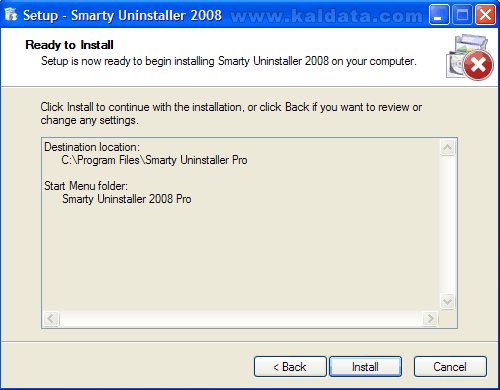Image resolution: width=500 pixels, height=390 pixels.
Task: Click the path 'C:\Program Files\Smarty Uninstaller Pro'
Action: point(154,160)
